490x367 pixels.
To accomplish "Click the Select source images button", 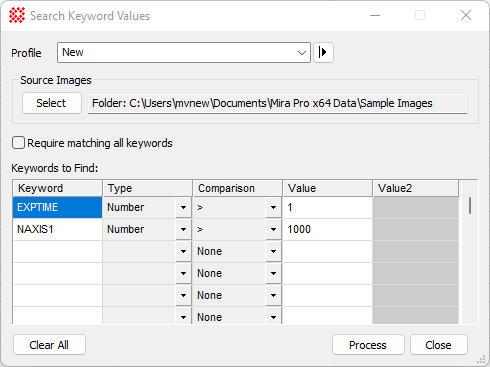I will coord(52,103).
